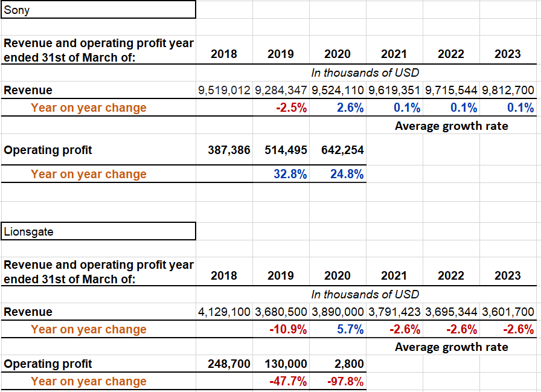Click Sony revenue value 9,284,347
This screenshot has width=541, height=392.
coord(281,90)
